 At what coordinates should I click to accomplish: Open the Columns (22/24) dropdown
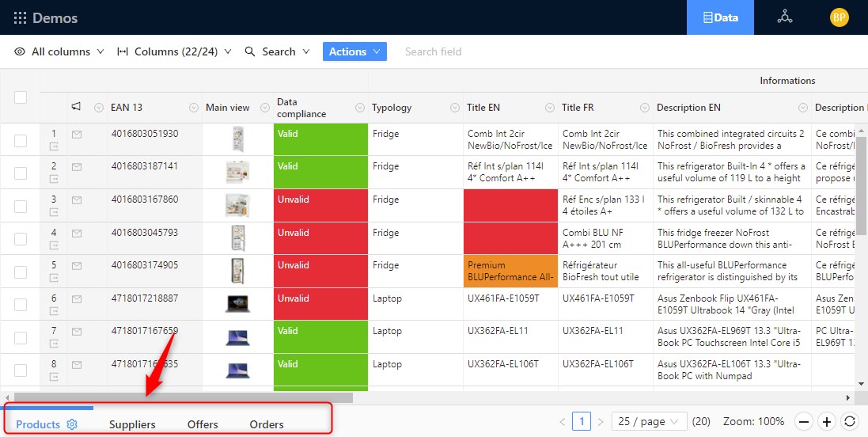pyautogui.click(x=174, y=51)
